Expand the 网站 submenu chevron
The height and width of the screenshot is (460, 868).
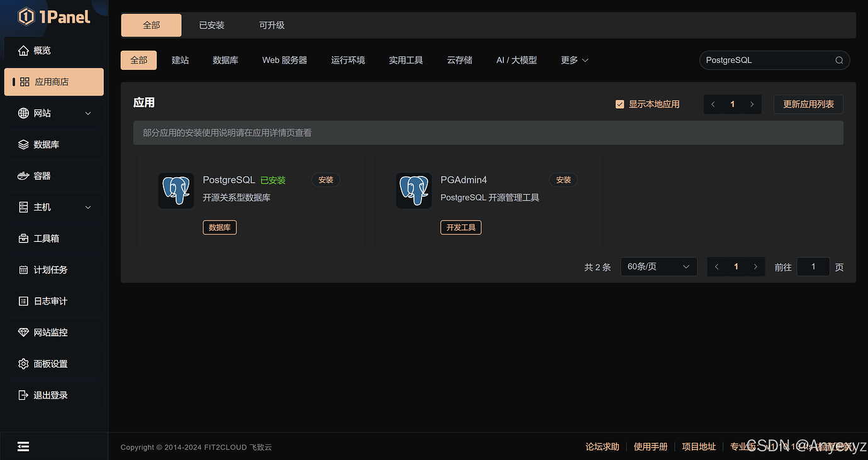pyautogui.click(x=88, y=113)
